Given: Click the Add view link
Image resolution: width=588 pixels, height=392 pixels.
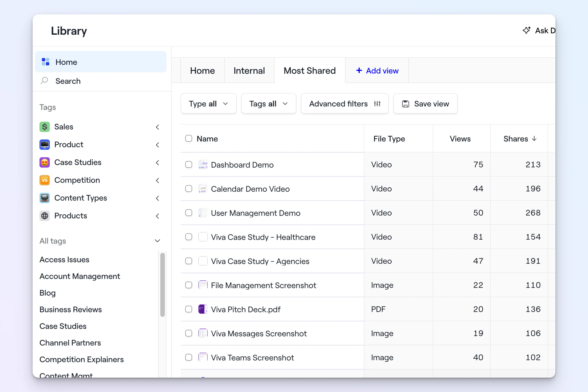Looking at the screenshot, I should [x=377, y=71].
